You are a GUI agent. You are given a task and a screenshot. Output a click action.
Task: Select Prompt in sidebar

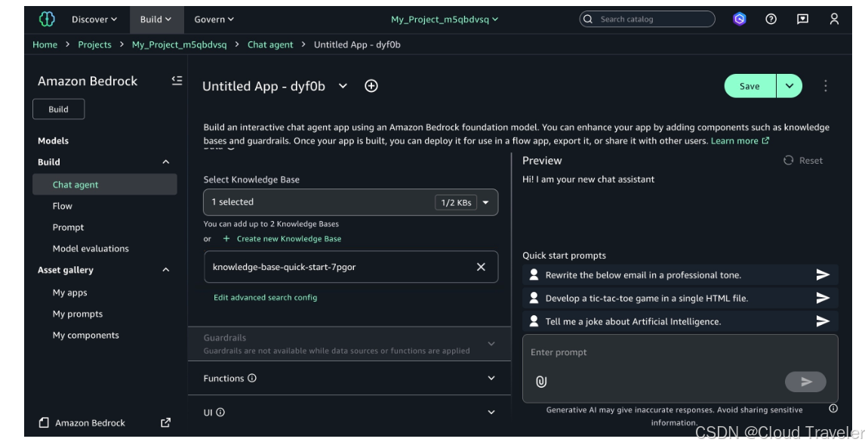(68, 227)
